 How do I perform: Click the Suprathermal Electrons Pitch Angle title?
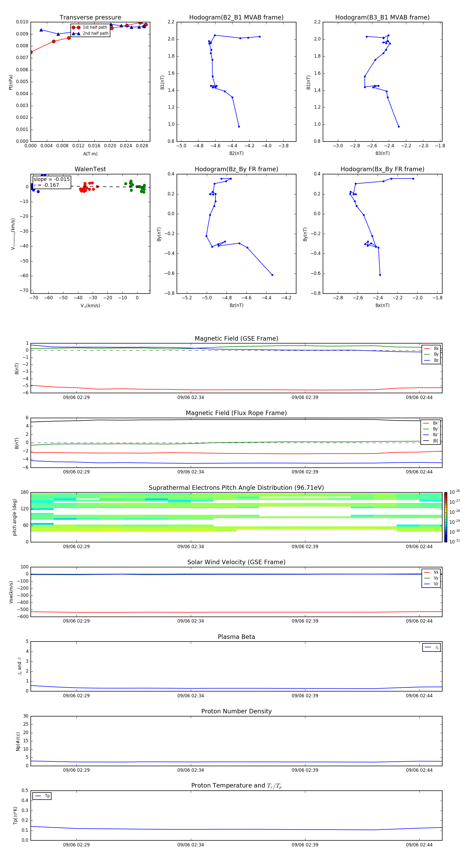(236, 488)
